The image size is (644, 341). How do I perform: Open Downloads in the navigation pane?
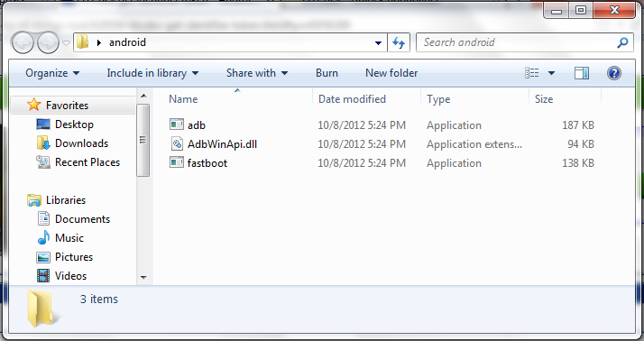[x=82, y=143]
